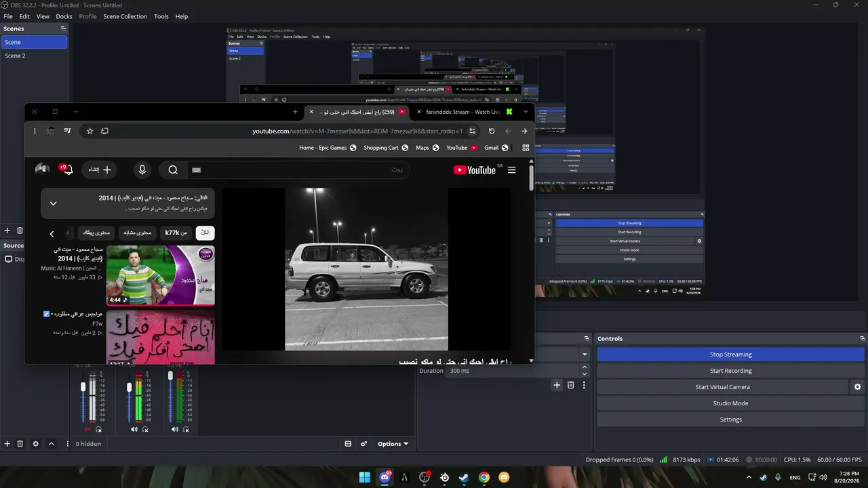Adjust the muted channel's volume fader
Image resolution: width=868 pixels, height=488 pixels.
pyautogui.click(x=83, y=387)
